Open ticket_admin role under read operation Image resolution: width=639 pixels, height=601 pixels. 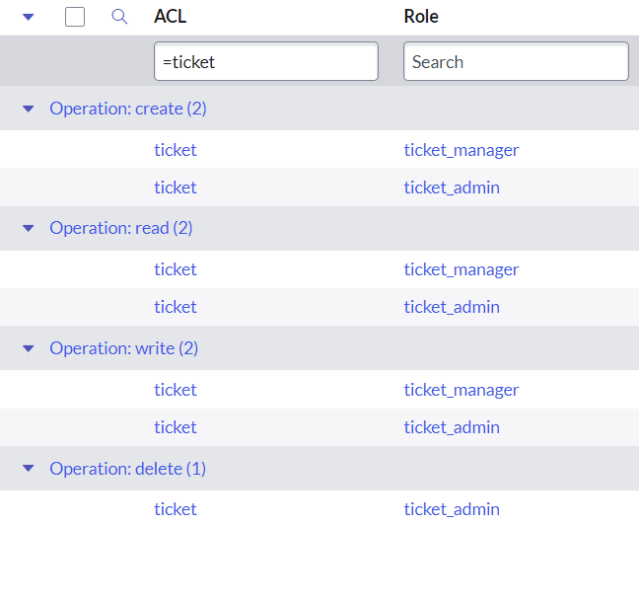point(451,307)
